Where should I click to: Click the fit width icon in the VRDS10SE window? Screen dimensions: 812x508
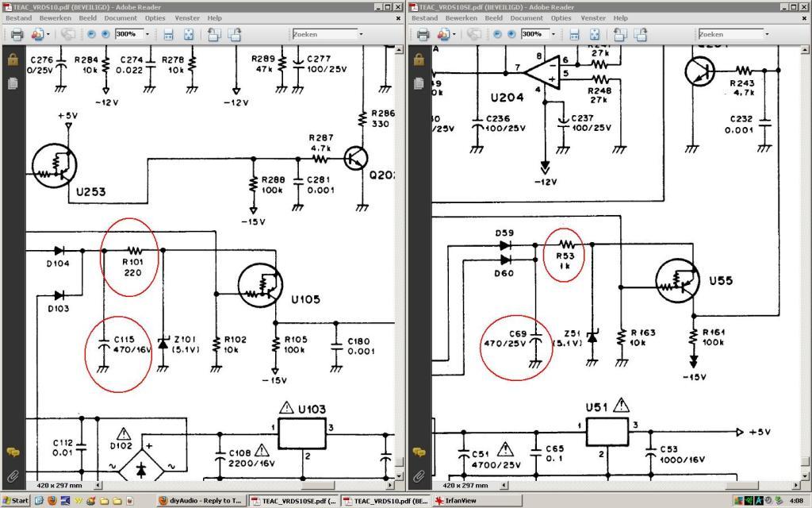coord(574,34)
